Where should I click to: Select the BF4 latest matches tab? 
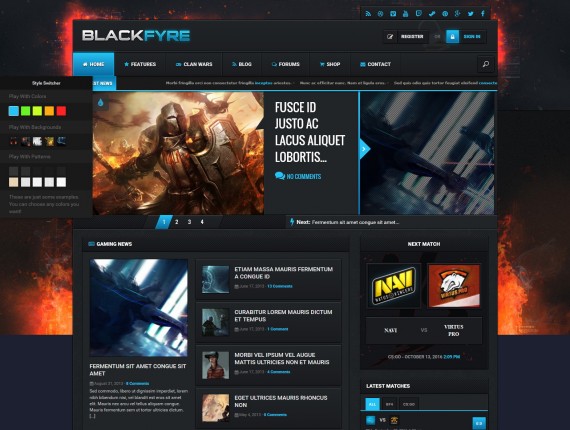[x=389, y=404]
